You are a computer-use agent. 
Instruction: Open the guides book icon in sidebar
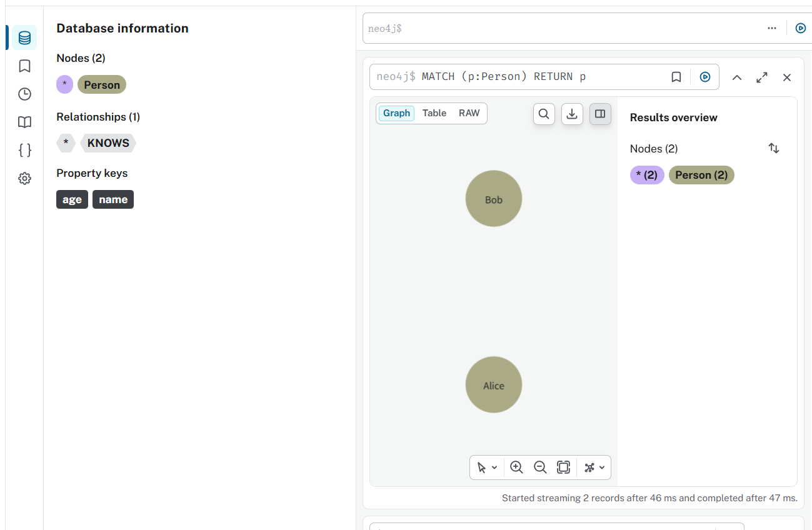[24, 122]
